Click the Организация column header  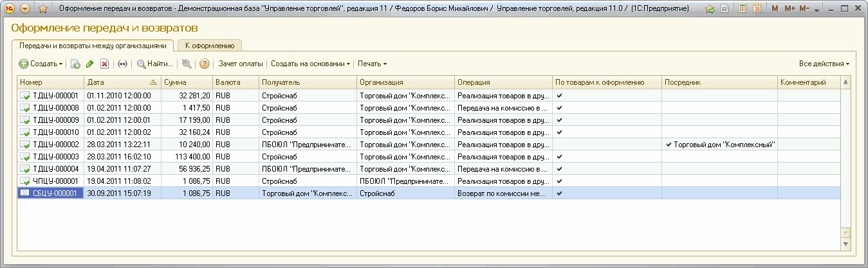(405, 82)
